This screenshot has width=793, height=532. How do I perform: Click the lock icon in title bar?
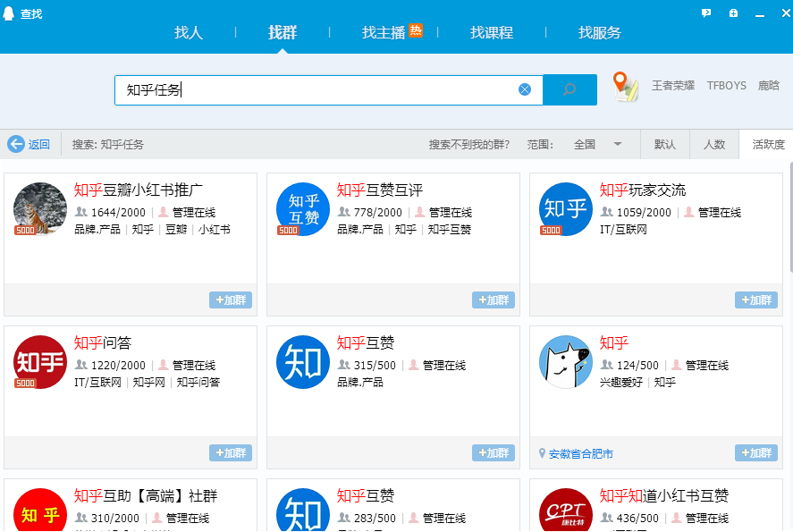click(x=733, y=13)
